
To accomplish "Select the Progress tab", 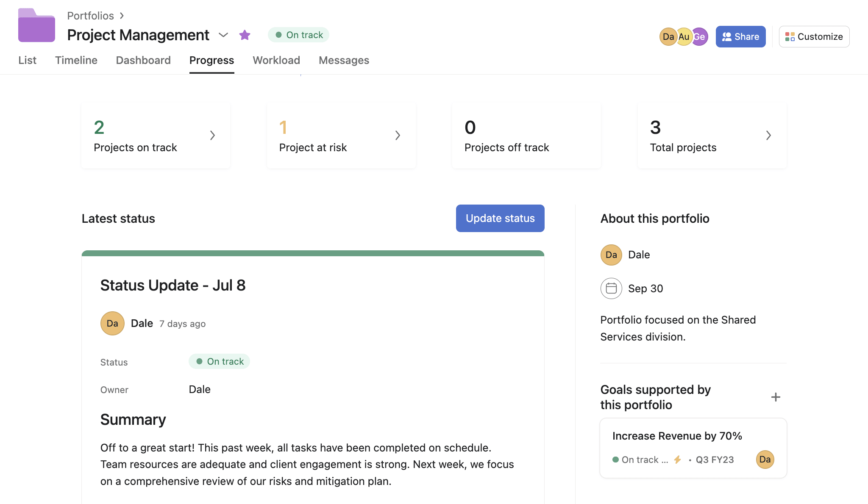I will click(211, 60).
